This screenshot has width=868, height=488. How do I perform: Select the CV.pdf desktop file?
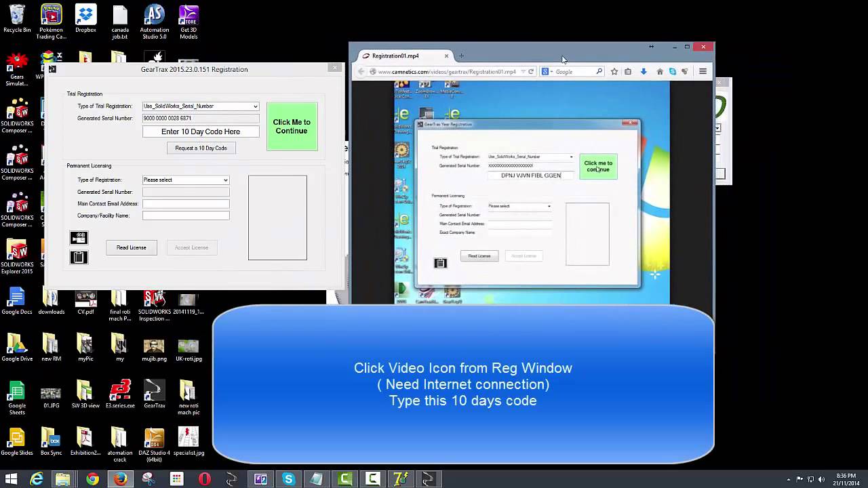tap(85, 300)
